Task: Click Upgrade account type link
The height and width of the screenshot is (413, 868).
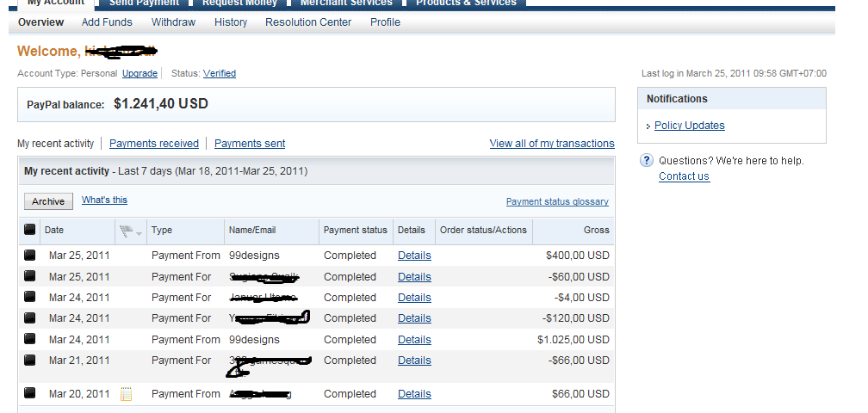Action: [139, 74]
